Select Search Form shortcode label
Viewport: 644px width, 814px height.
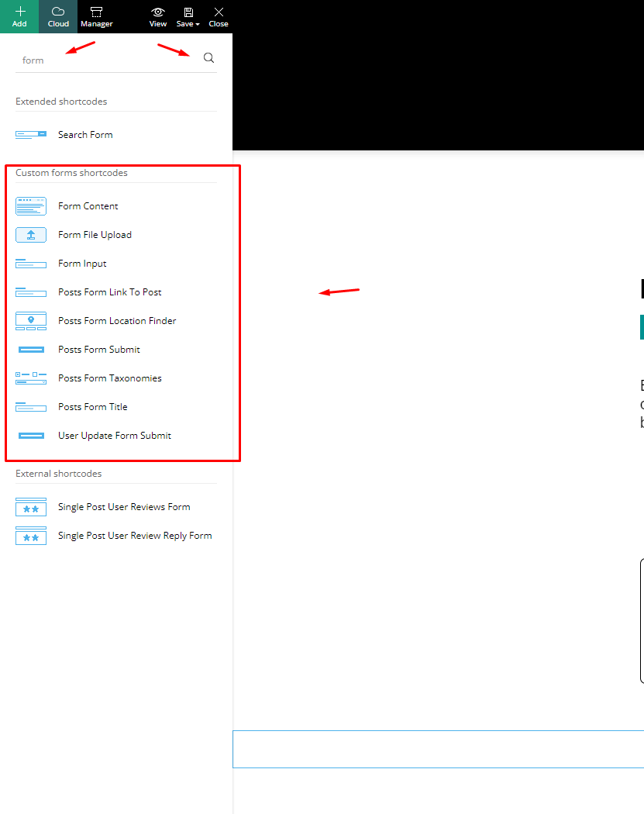click(x=85, y=134)
